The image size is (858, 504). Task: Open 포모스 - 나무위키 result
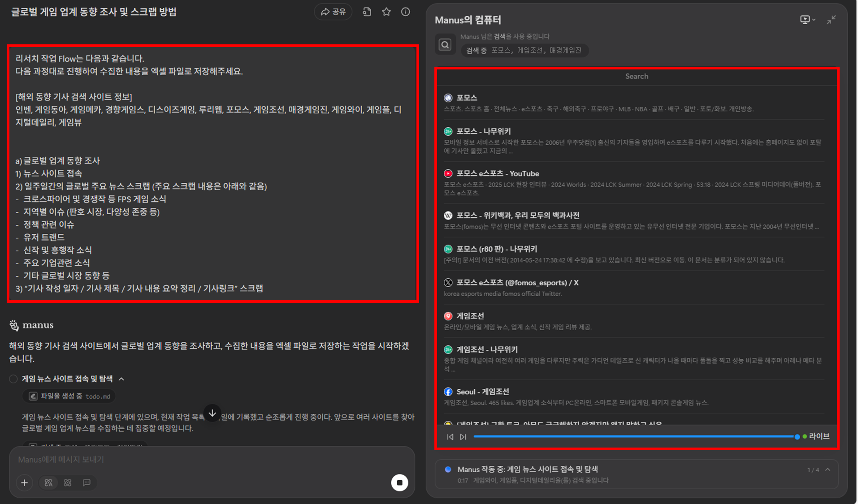(484, 131)
